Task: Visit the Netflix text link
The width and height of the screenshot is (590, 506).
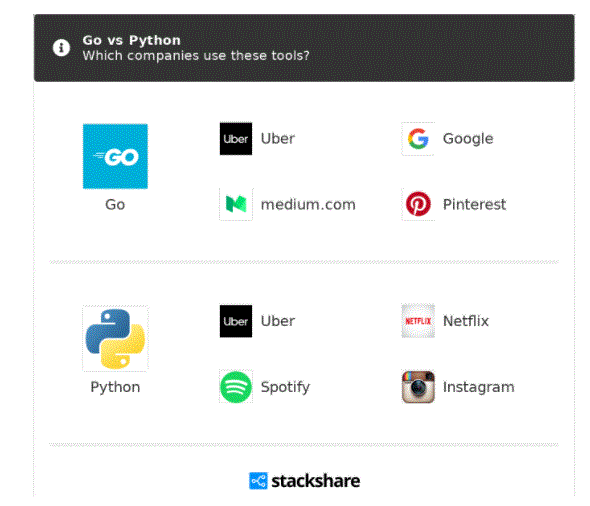Action: 465,321
